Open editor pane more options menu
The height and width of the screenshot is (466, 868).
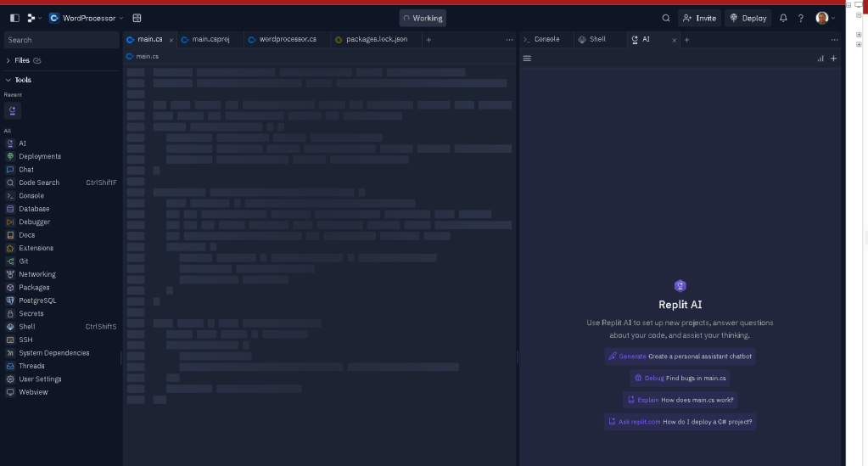point(509,40)
